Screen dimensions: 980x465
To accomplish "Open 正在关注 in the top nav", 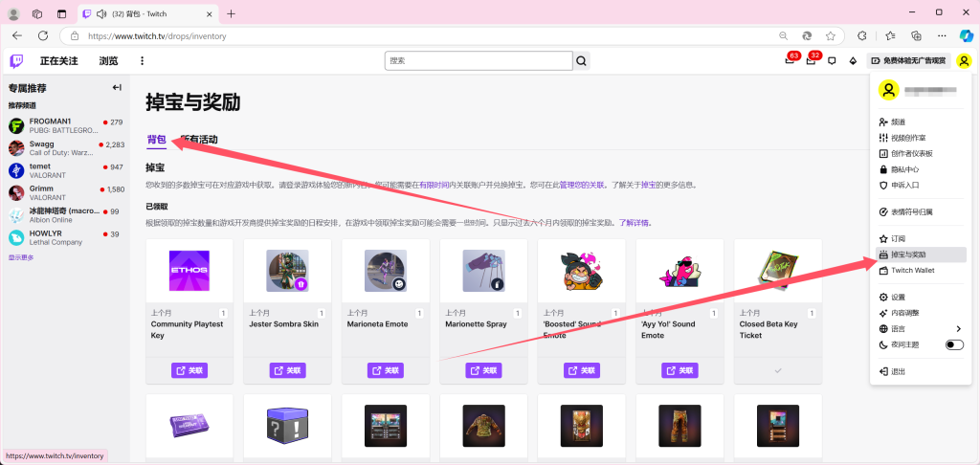I will [x=58, y=60].
